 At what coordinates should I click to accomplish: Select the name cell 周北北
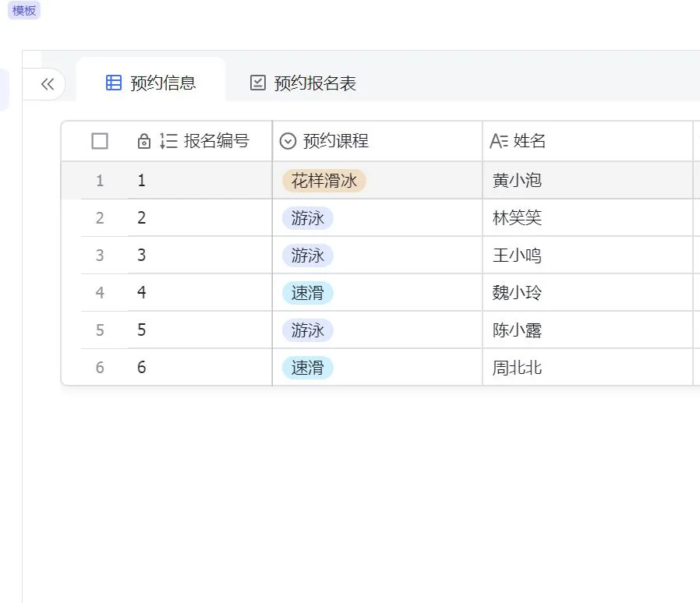click(588, 368)
